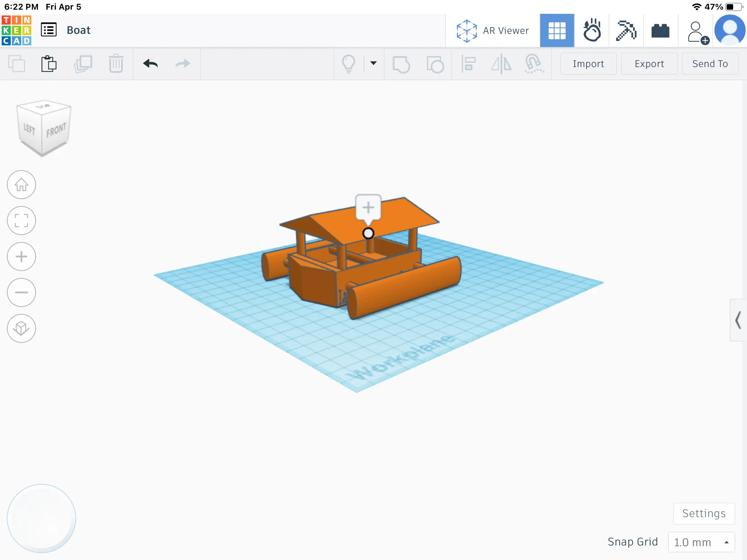Expand the collapsed shapes panel

(x=738, y=320)
